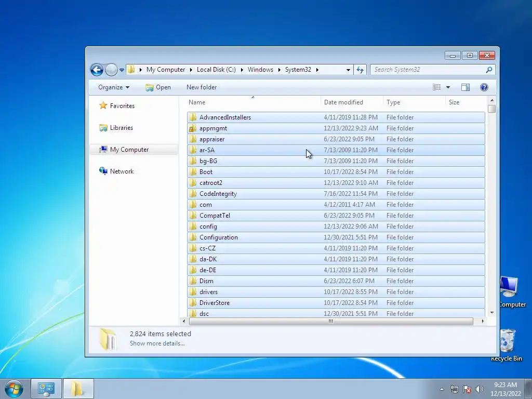This screenshot has height=399, width=532.
Task: Change view with the view icon
Action: [436, 87]
